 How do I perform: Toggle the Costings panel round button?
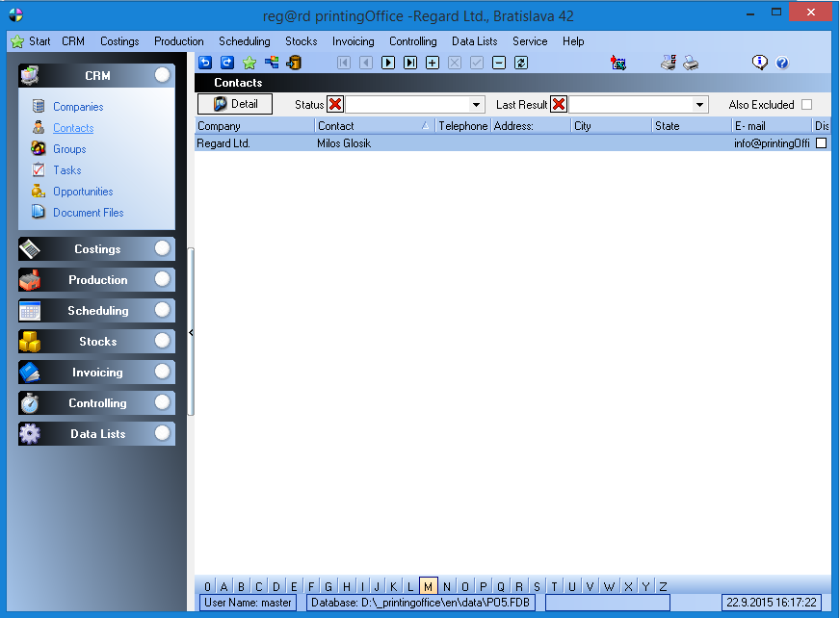coord(162,248)
